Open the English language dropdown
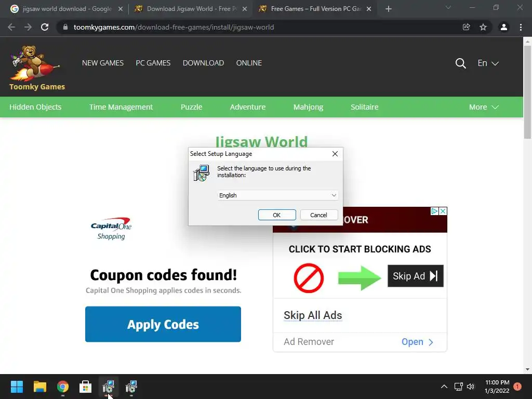The width and height of the screenshot is (532, 399). (277, 195)
